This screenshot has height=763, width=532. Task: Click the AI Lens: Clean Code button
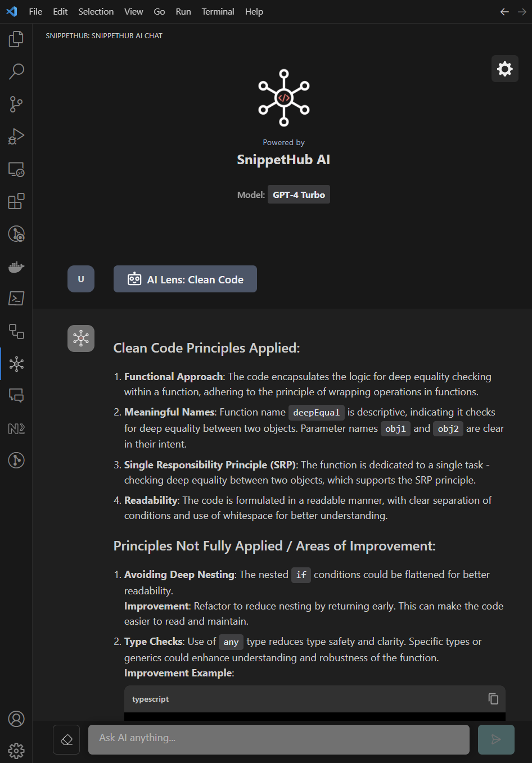click(x=185, y=279)
